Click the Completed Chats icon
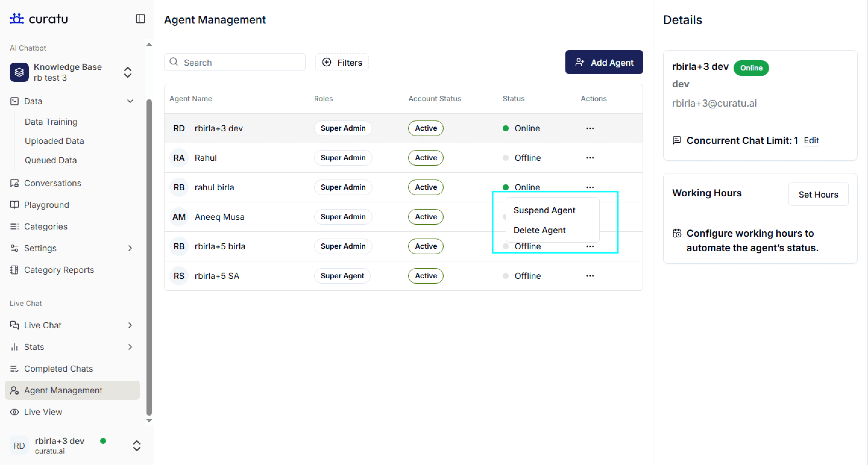868x465 pixels. click(x=14, y=368)
